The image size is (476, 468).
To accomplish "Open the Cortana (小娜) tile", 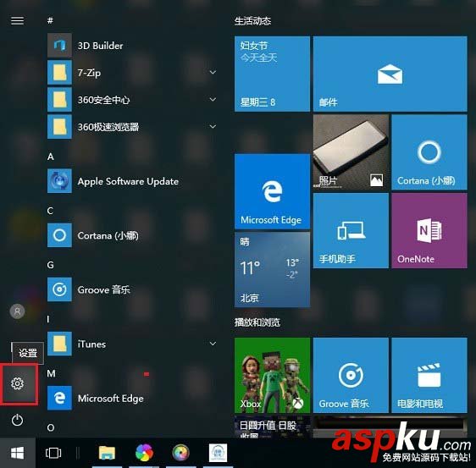I will tap(429, 152).
